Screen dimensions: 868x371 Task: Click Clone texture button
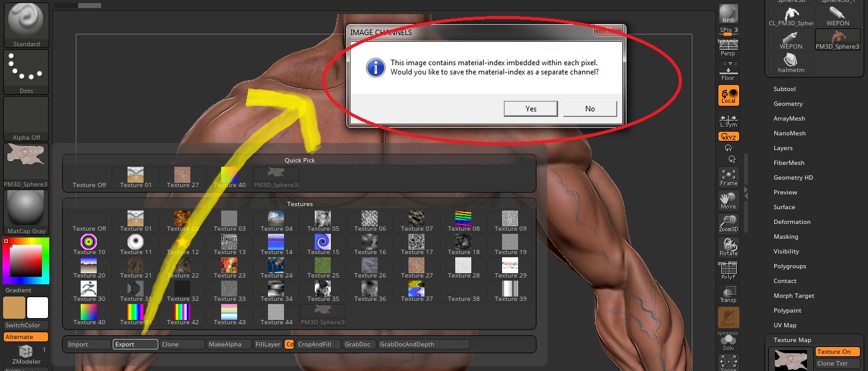[x=182, y=345]
